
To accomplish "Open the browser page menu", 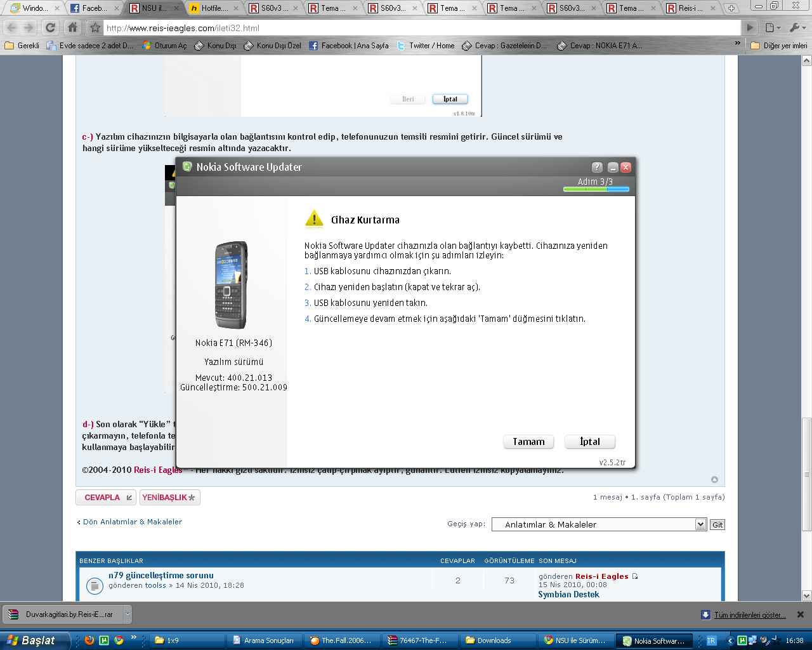I will 772,28.
